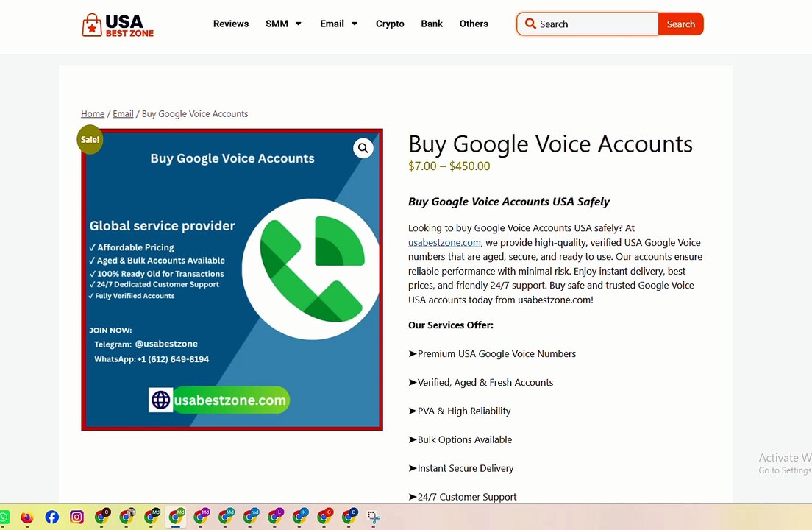
Task: Open the Bank menu item
Action: coord(432,24)
